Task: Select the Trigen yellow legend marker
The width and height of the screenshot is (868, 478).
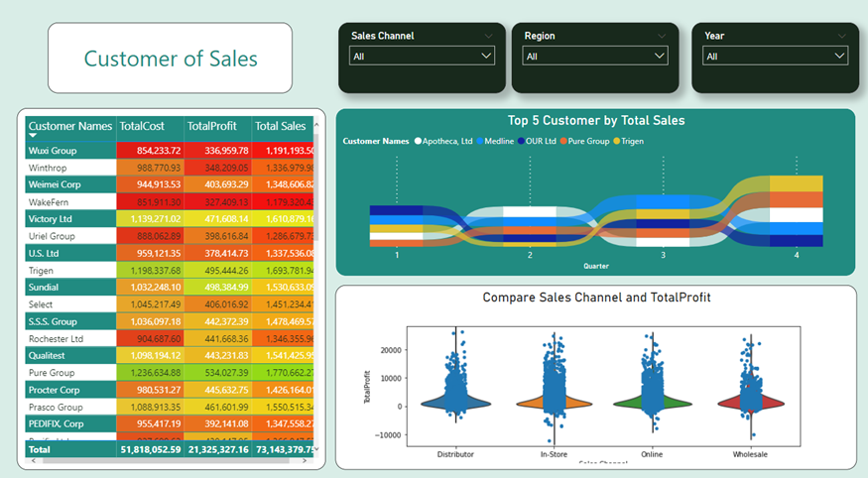Action: coord(617,142)
